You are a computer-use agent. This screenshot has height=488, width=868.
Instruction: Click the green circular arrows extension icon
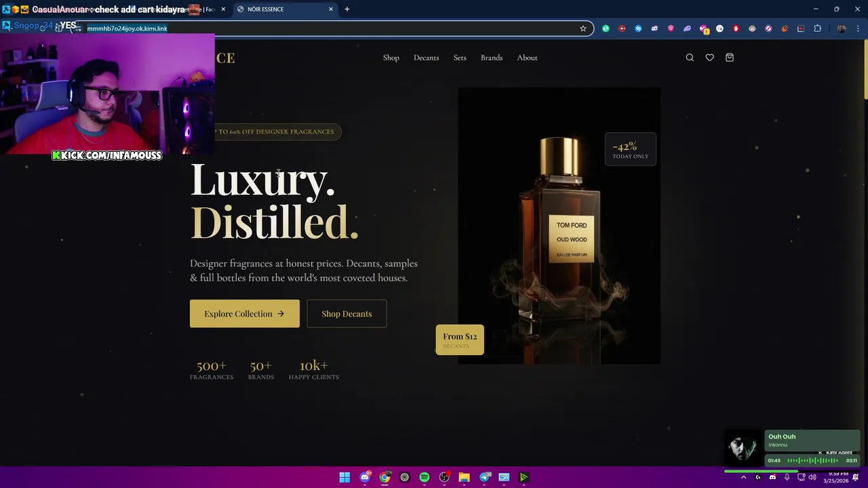(606, 28)
